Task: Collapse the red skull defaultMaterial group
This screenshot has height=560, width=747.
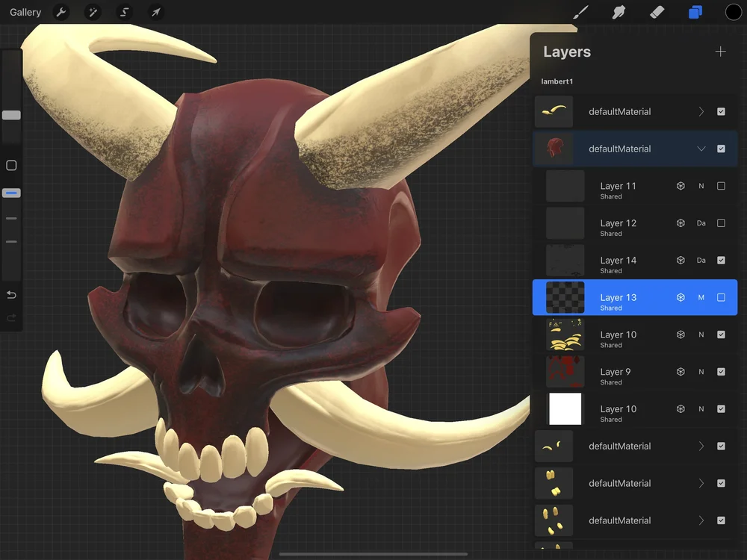Action: coord(701,149)
